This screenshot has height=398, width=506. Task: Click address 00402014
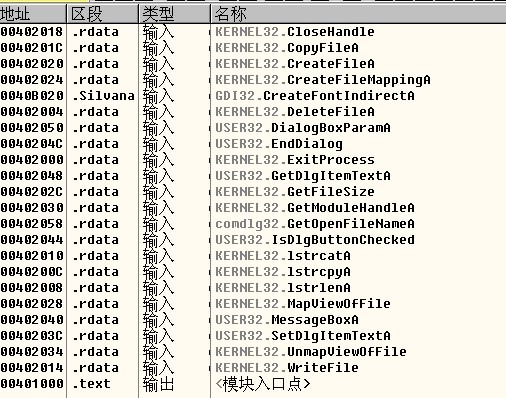pos(32,368)
